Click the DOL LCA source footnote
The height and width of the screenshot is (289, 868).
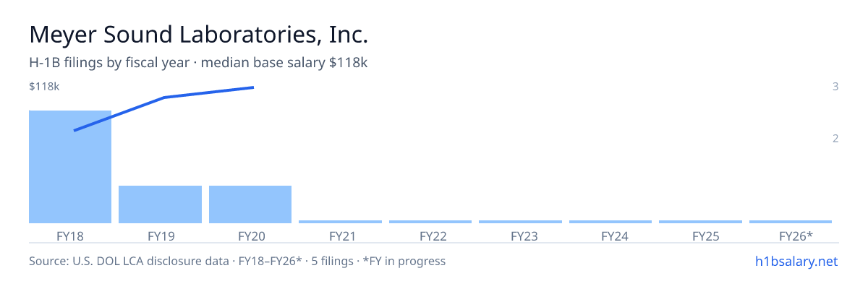(x=237, y=261)
